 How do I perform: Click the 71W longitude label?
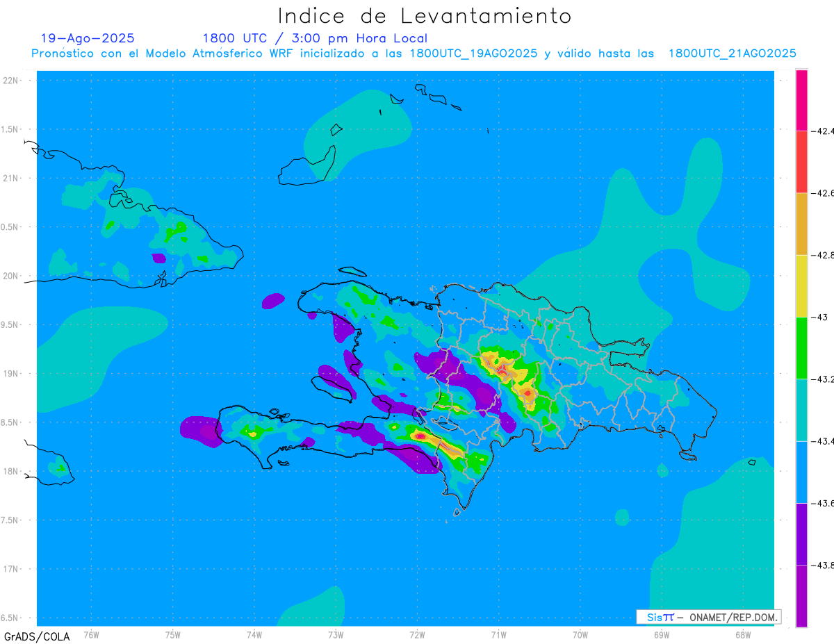point(498,634)
